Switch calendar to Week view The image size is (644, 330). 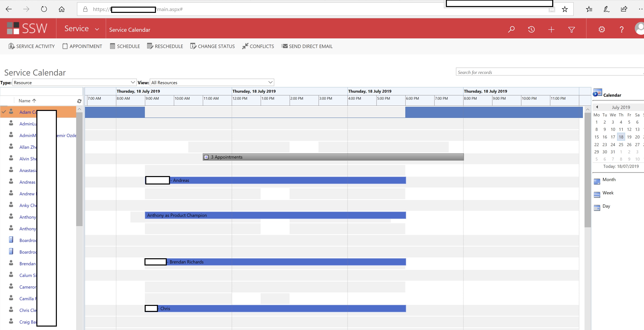[x=608, y=193]
